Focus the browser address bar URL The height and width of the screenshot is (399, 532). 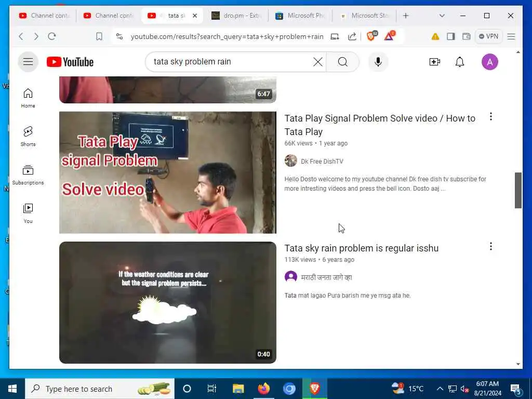tap(227, 36)
